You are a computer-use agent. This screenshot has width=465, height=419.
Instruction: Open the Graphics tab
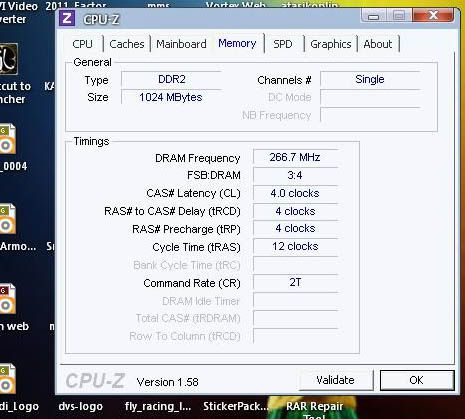(x=331, y=44)
